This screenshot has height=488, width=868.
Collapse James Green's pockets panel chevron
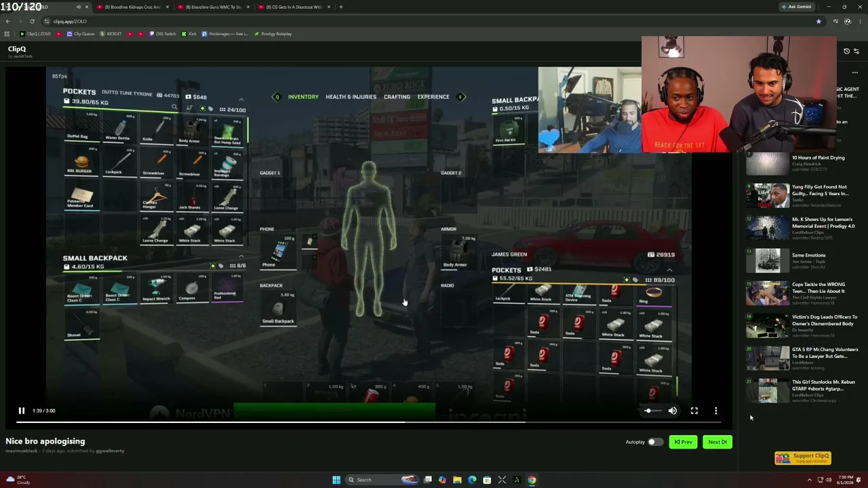coord(669,270)
